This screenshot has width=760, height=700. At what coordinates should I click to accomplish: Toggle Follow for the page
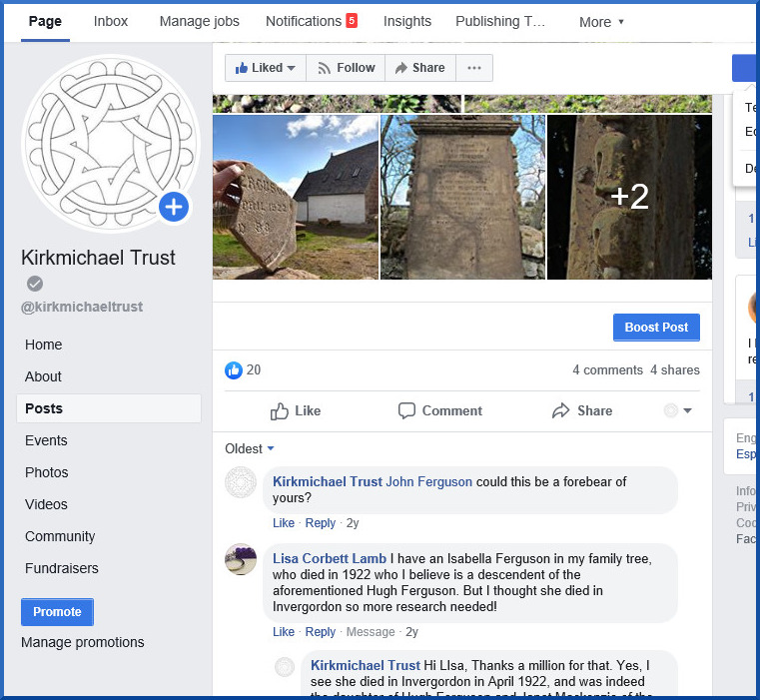[346, 68]
